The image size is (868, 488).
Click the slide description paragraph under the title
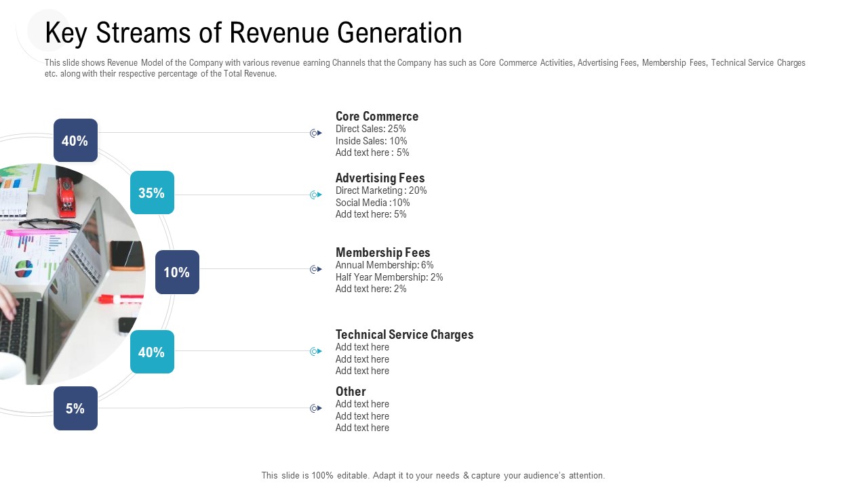click(425, 68)
